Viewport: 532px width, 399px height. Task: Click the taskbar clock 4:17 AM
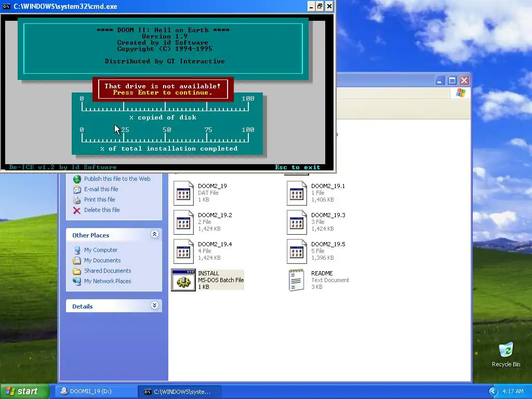[513, 392]
